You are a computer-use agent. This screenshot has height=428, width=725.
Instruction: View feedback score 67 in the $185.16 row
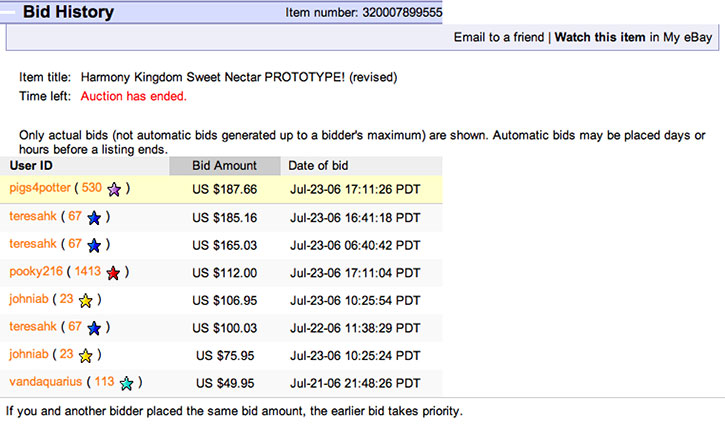75,216
